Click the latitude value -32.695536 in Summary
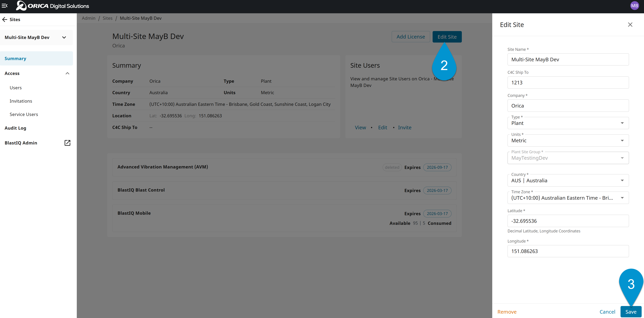 171,116
